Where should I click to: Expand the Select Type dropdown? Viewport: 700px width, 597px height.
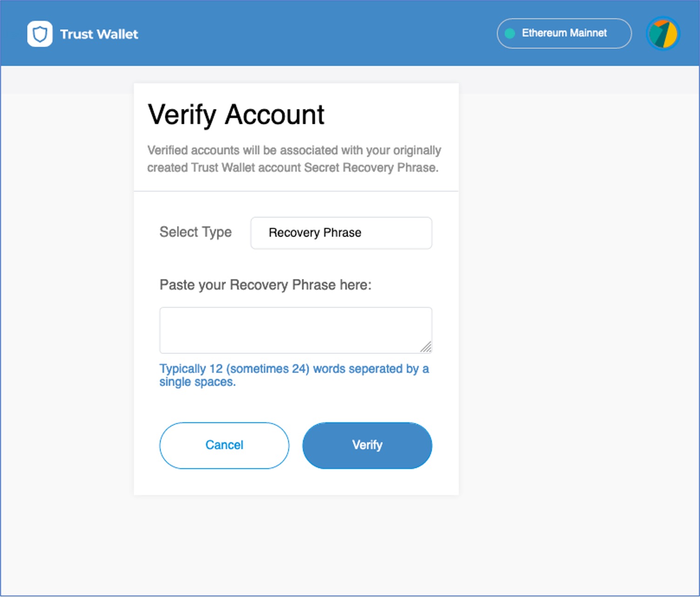click(x=341, y=233)
